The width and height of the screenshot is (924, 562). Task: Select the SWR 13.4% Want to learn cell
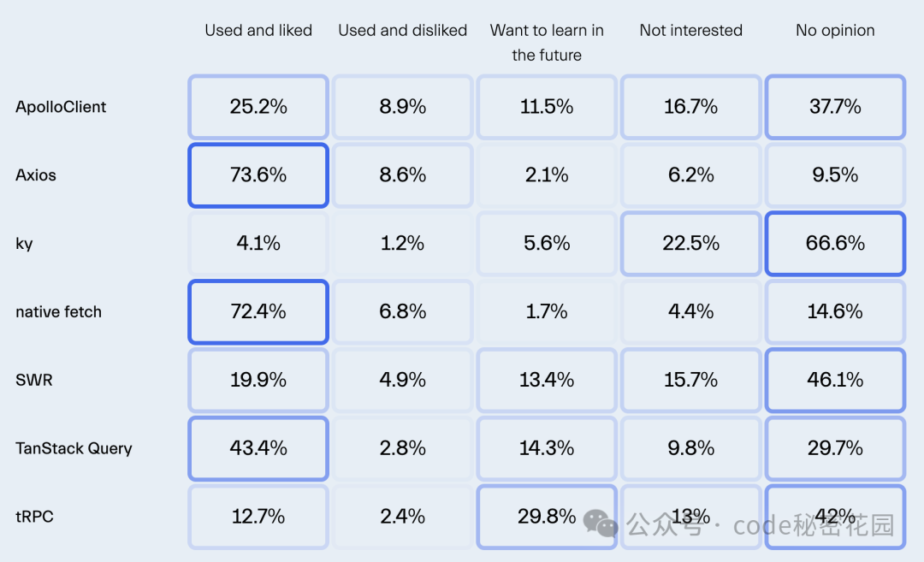point(547,380)
